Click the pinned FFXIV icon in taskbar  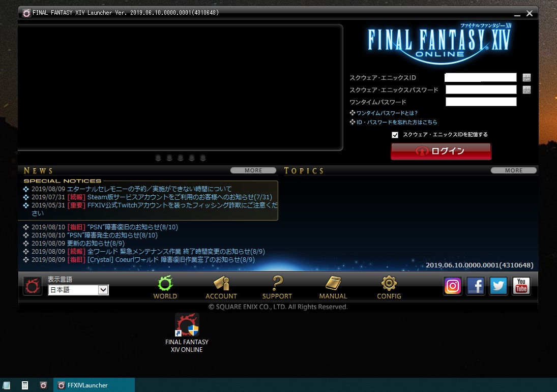click(43, 385)
